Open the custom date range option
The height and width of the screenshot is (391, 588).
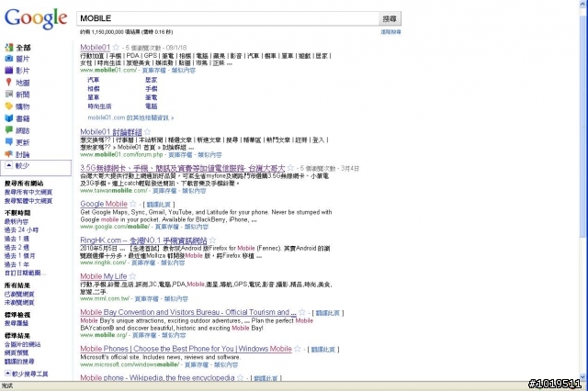coord(23,273)
